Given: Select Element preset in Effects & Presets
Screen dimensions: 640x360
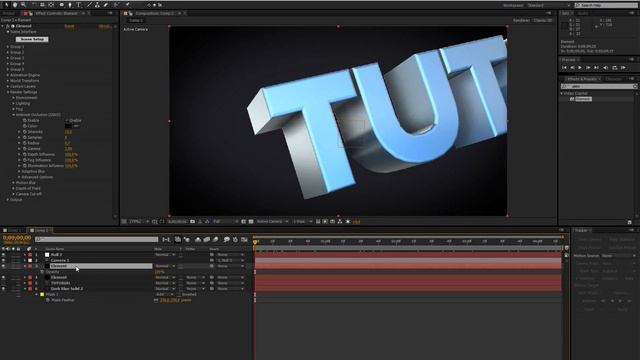Looking at the screenshot, I should pos(583,99).
